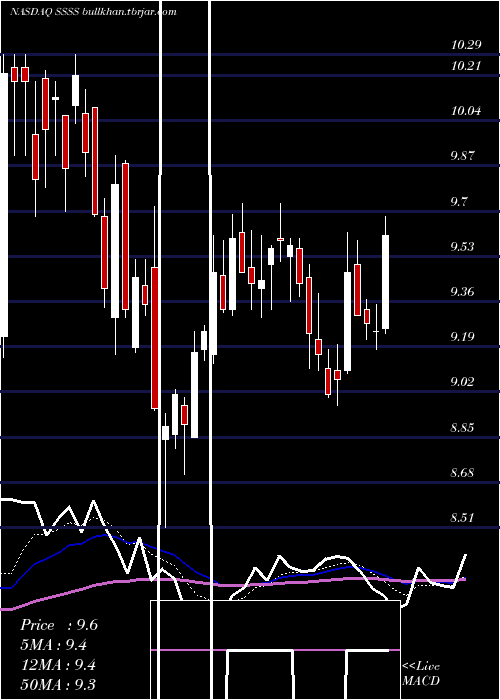
Task: Click the 10.29 price axis label
Action: click(466, 45)
